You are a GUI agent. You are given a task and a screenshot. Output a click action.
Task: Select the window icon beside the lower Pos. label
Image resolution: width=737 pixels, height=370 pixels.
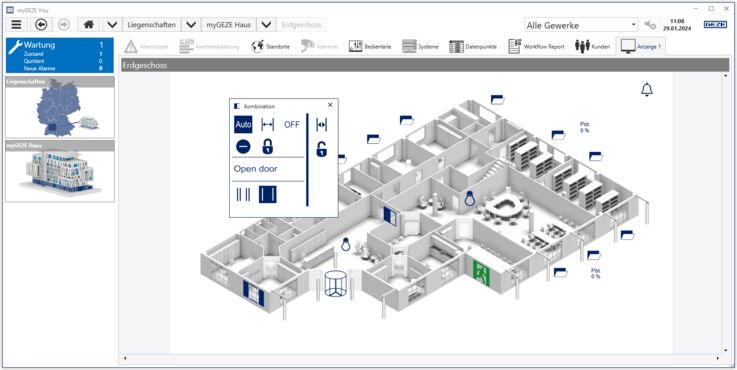[x=560, y=272]
